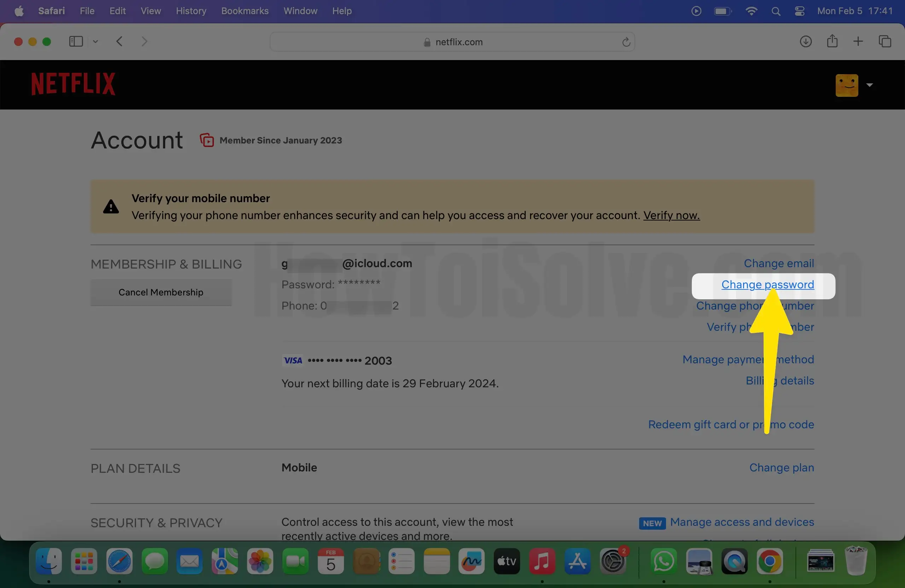Open the Apple menu
Viewport: 905px width, 588px height.
(19, 11)
